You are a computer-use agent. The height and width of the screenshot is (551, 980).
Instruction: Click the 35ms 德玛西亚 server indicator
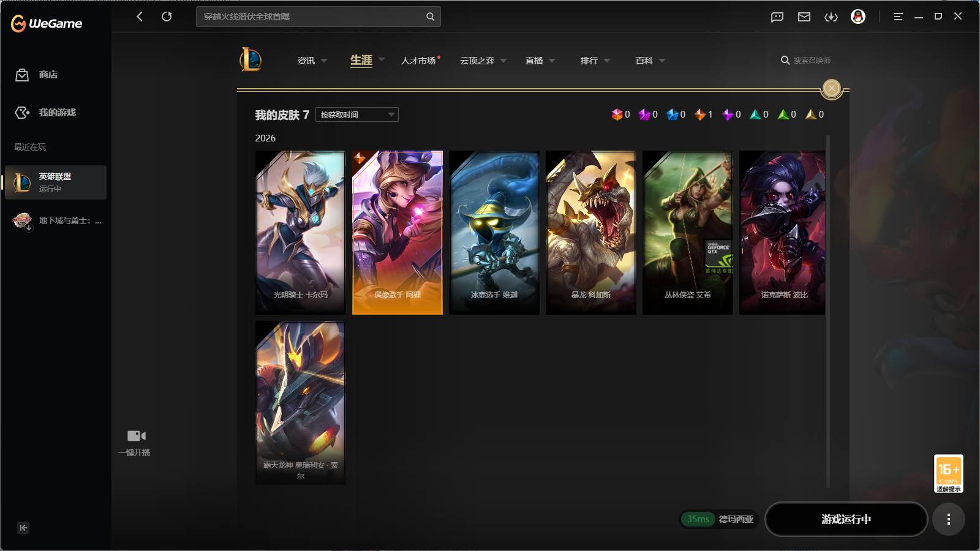coord(720,519)
